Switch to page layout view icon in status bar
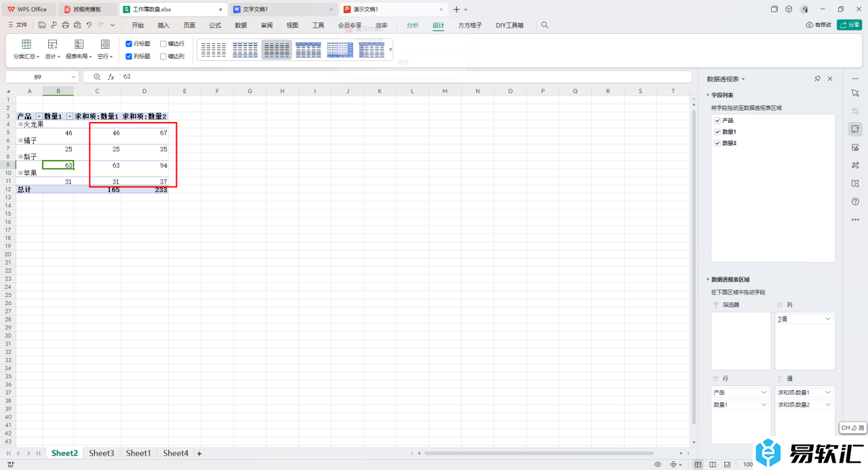This screenshot has width=868, height=470. [713, 465]
